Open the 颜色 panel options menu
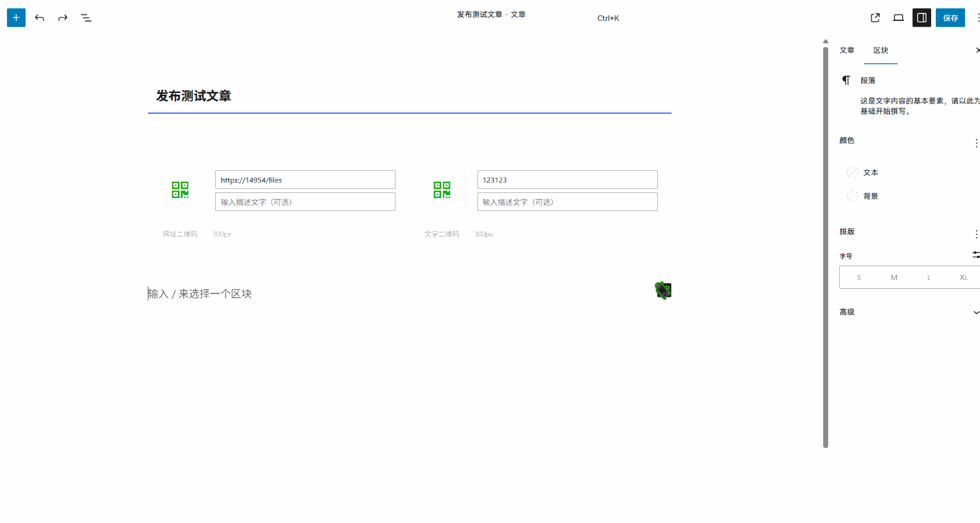 coord(976,143)
